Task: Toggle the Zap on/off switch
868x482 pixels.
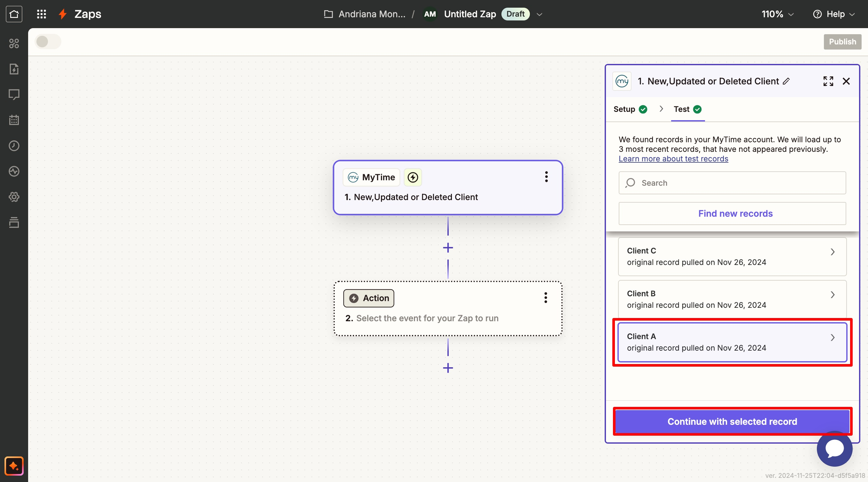Action: (48, 42)
